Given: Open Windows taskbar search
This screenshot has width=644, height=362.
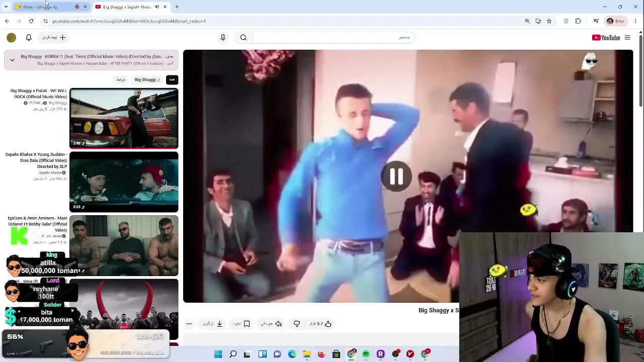Looking at the screenshot, I should (x=233, y=354).
